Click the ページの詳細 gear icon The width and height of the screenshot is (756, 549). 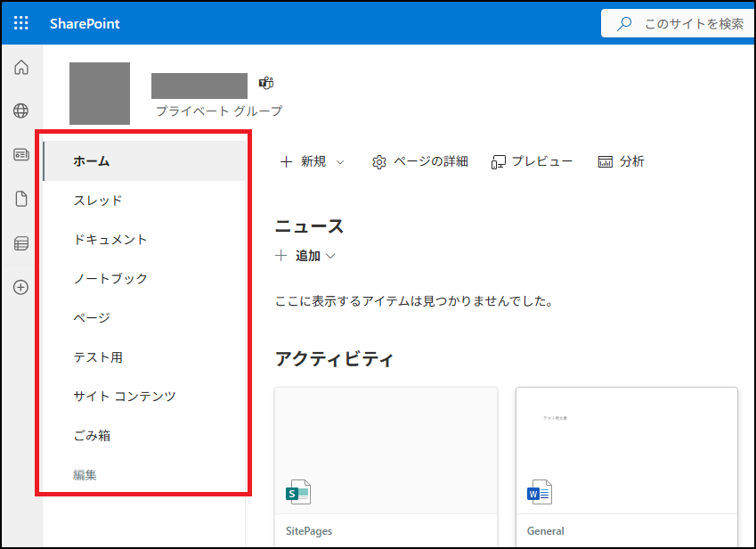click(379, 162)
